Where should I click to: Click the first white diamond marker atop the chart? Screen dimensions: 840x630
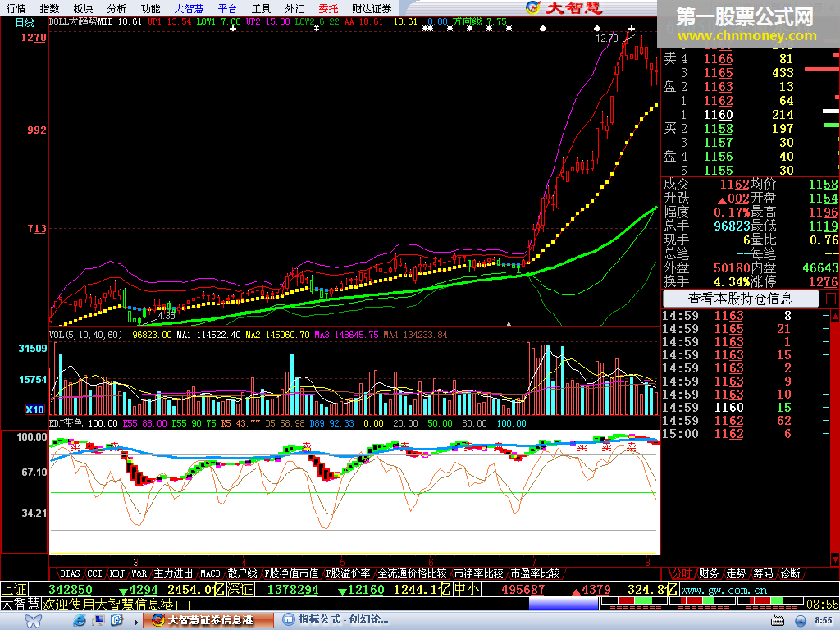click(x=543, y=29)
